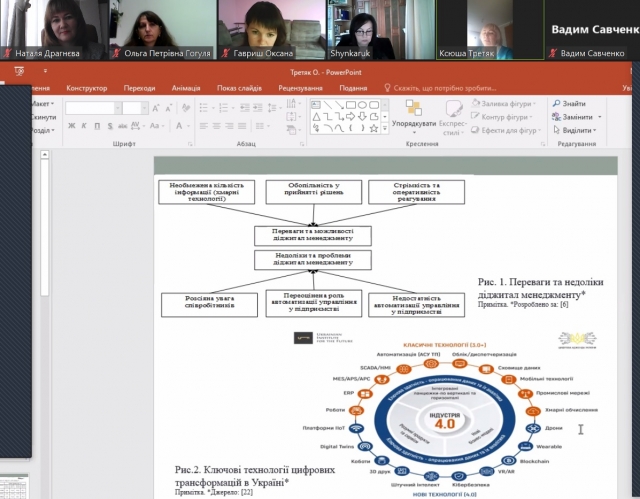The width and height of the screenshot is (640, 499).
Task: Toggle italic (К) formatting
Action: (x=85, y=126)
